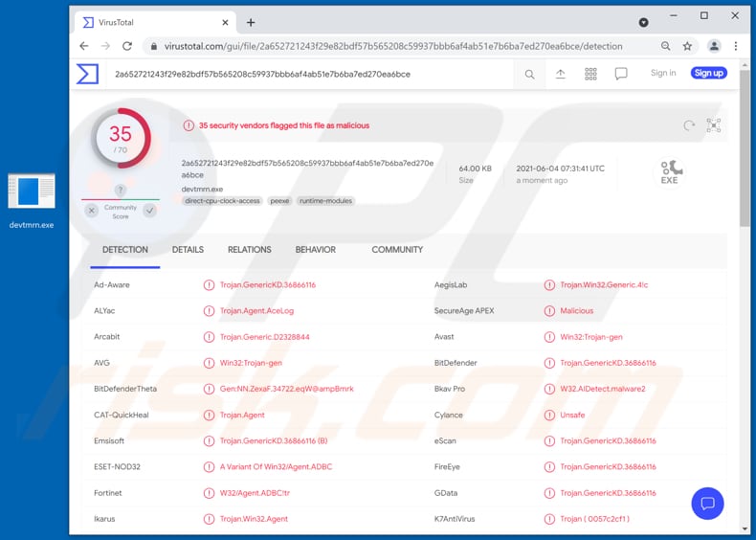Click the browser address bar URL
Screen dimensions: 756x540
coord(393,46)
